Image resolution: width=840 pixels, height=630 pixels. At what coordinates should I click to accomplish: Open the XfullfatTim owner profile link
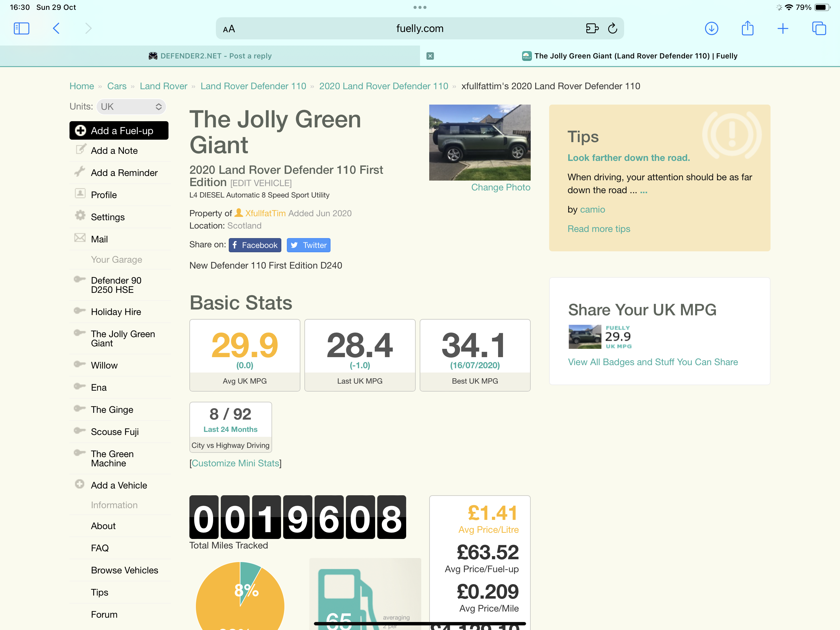pyautogui.click(x=265, y=213)
